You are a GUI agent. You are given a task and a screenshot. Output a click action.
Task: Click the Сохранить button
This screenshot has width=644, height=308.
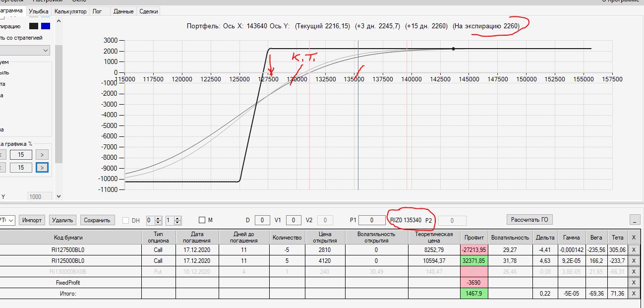98,220
